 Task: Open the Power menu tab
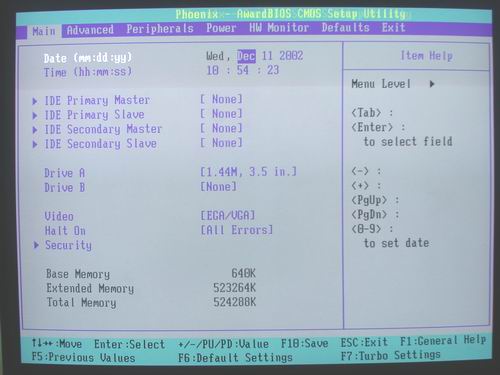tap(221, 28)
